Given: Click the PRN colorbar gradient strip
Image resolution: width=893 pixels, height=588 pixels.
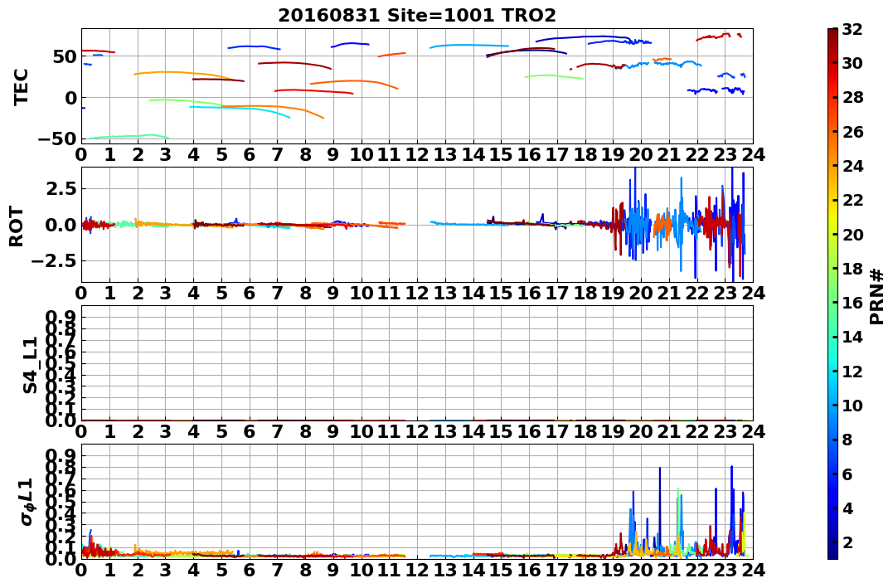Looking at the screenshot, I should [832, 294].
